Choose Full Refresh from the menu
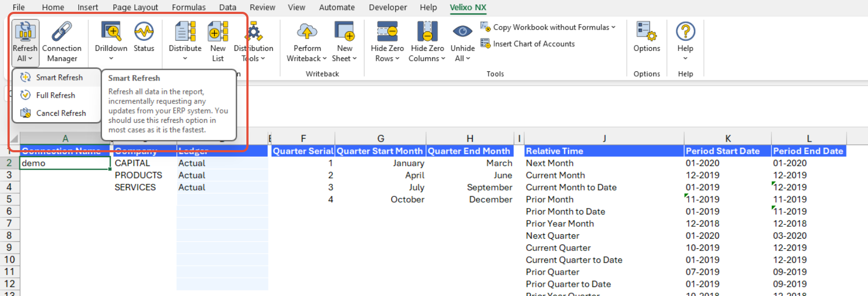Screen dimensions: 868x296 pos(56,95)
